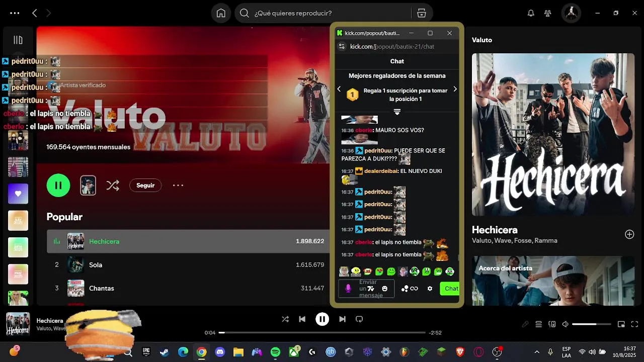The height and width of the screenshot is (362, 644).
Task: Open Kick emote picker smiley
Action: pos(385,289)
